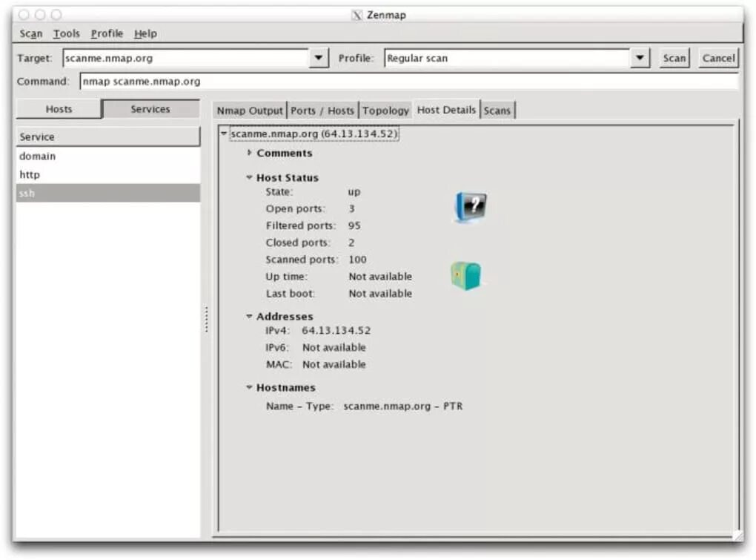
Task: Start the scan with Scan button
Action: tap(674, 58)
